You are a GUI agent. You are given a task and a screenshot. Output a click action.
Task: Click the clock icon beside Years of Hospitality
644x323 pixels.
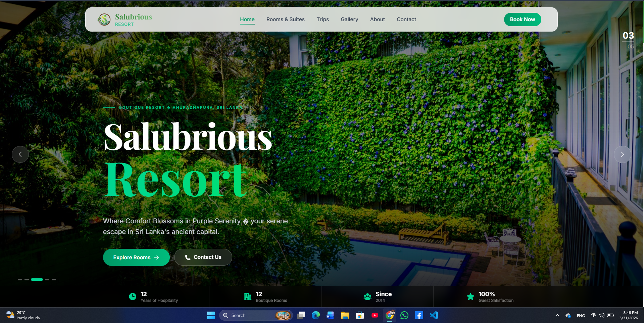133,296
